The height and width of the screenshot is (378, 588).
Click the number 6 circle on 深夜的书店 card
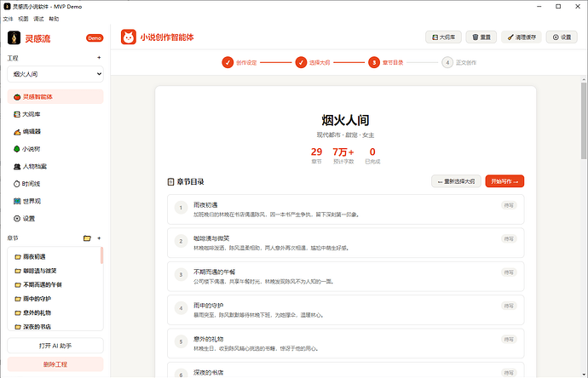(x=182, y=375)
